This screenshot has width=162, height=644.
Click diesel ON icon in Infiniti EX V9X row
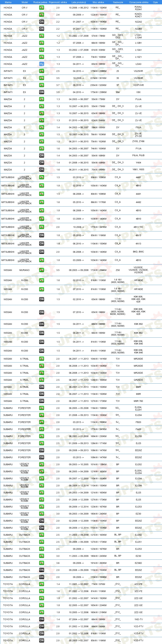point(41,92)
